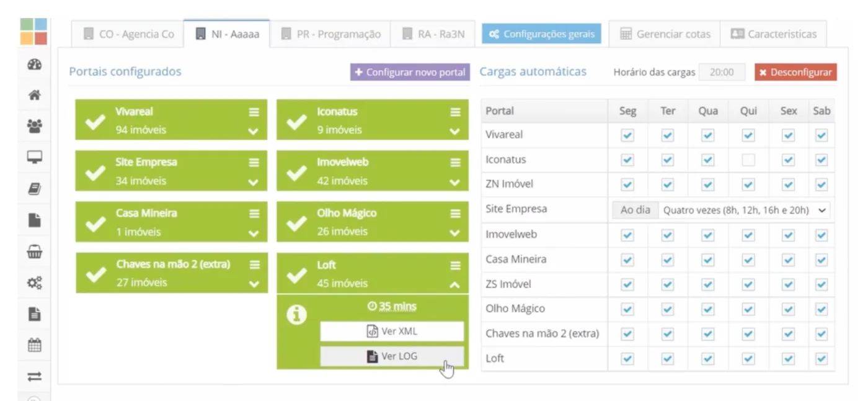The width and height of the screenshot is (868, 401).
Task: Open the monitor sidebar icon
Action: (x=35, y=158)
